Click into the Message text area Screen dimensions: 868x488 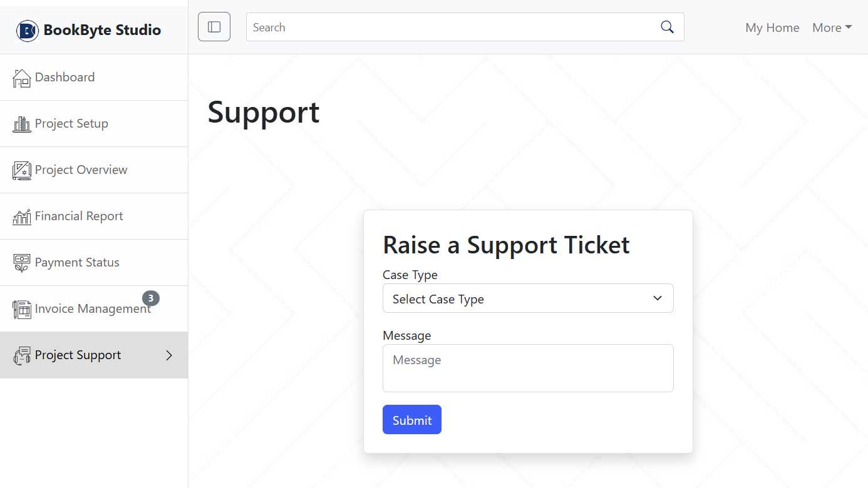[x=527, y=368]
